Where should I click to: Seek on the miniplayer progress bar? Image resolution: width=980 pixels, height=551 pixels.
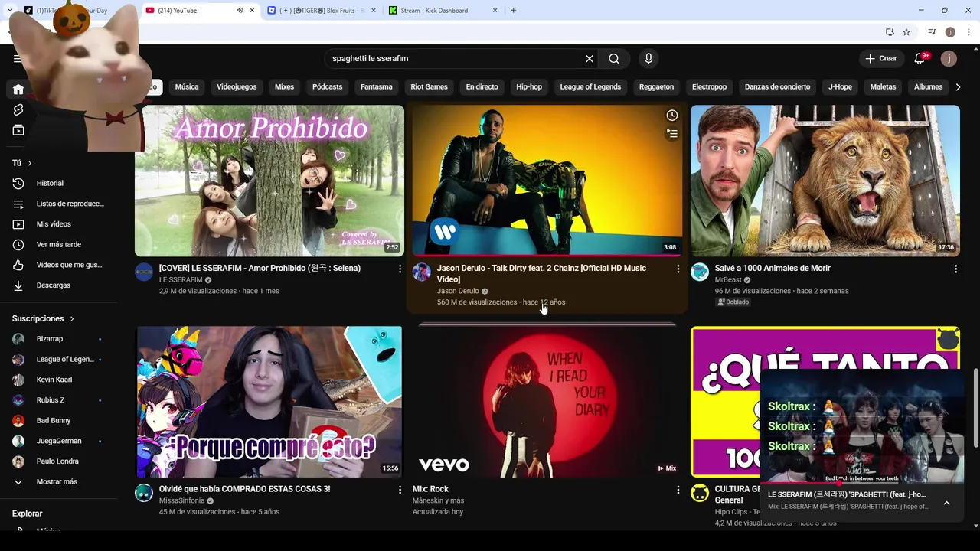coord(861,483)
